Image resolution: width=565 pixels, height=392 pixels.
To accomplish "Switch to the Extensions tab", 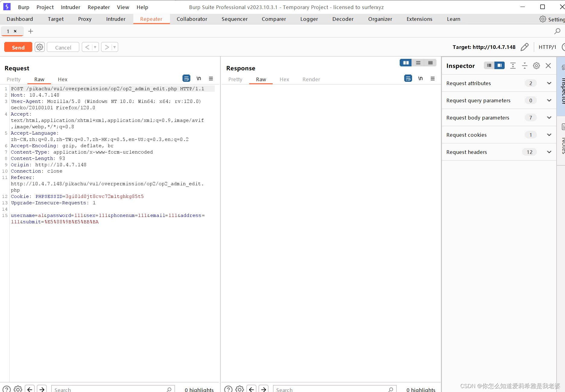I will (419, 19).
